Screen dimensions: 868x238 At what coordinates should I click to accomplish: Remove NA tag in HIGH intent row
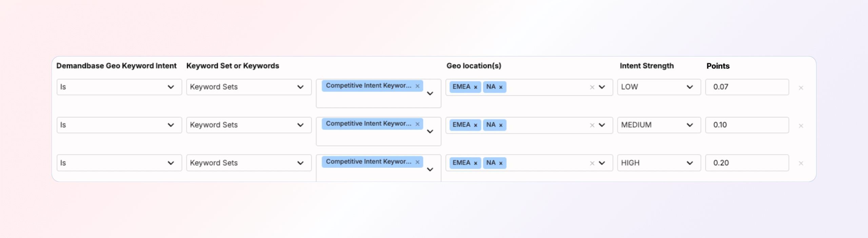500,163
